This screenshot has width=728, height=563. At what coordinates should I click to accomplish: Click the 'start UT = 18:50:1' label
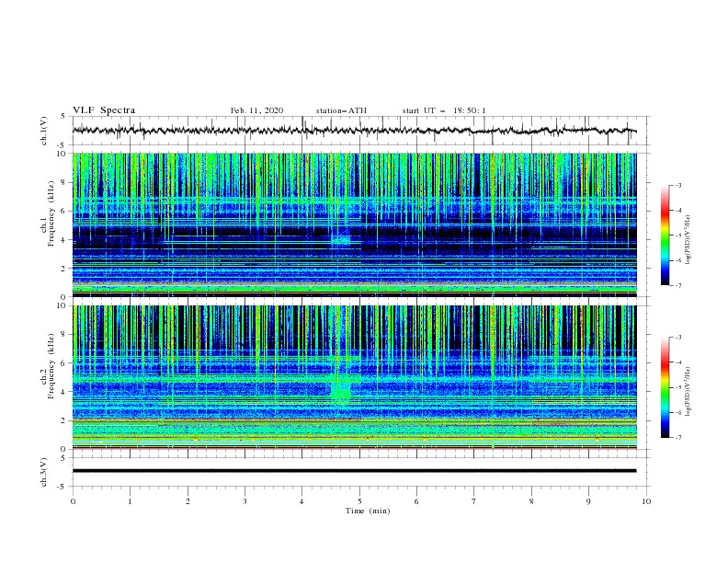coord(444,110)
